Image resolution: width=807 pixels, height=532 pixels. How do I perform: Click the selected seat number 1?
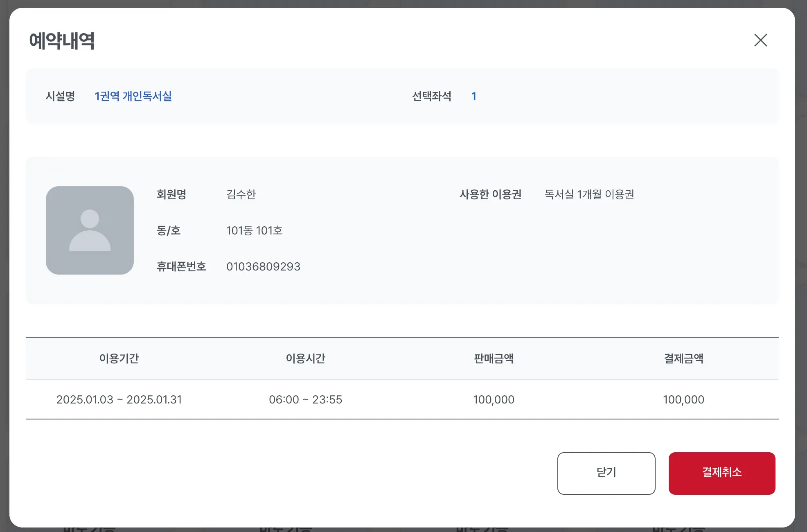coord(473,96)
